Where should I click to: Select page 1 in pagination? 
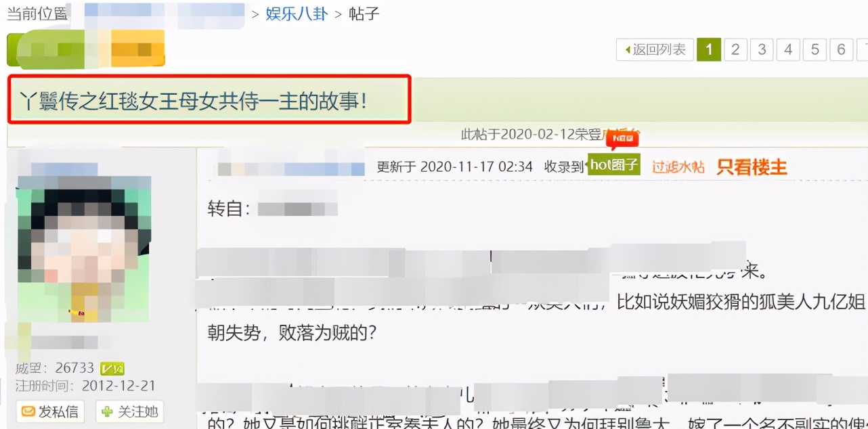709,49
